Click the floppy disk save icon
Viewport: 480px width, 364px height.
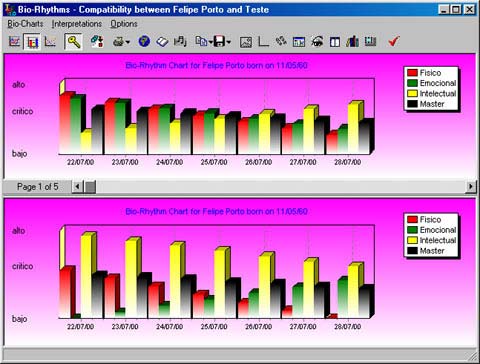coord(219,42)
